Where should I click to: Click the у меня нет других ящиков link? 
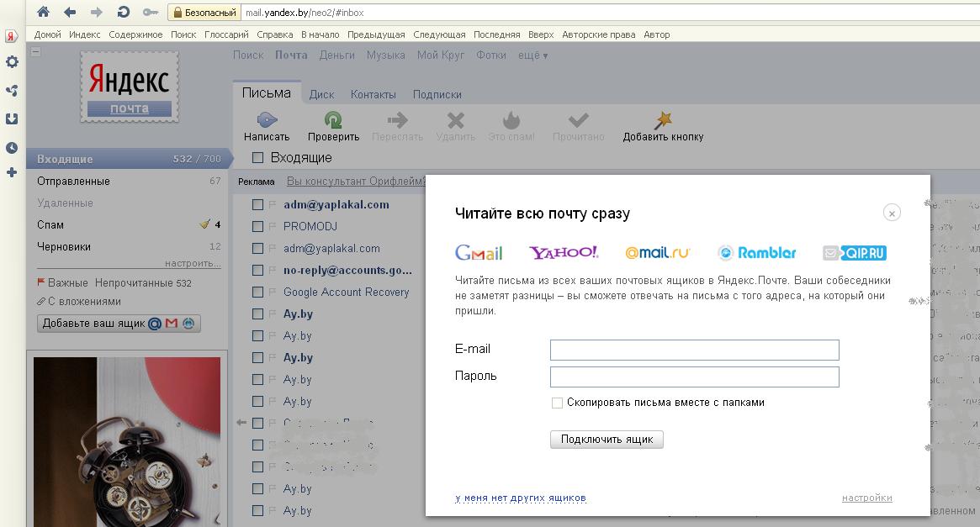pos(521,498)
